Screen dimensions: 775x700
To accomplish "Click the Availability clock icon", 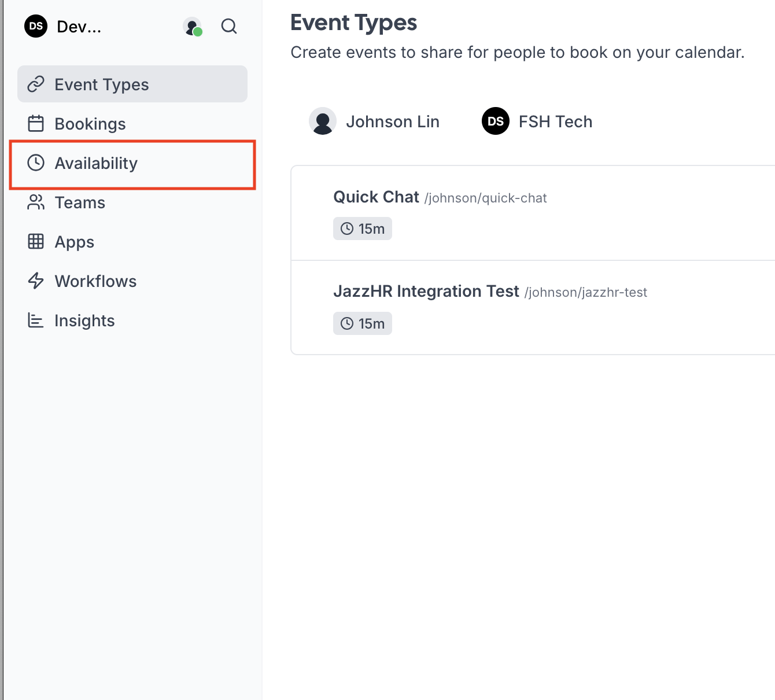I will coord(36,163).
